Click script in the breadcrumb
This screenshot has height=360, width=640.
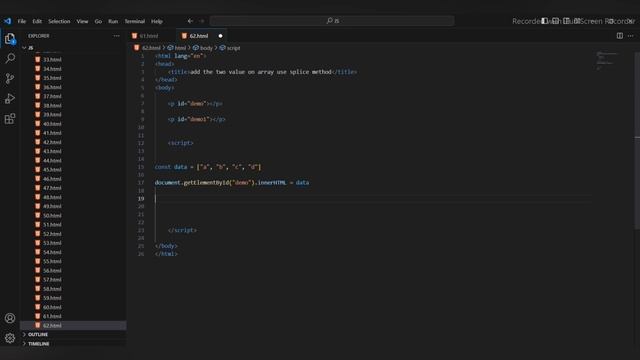pos(233,48)
